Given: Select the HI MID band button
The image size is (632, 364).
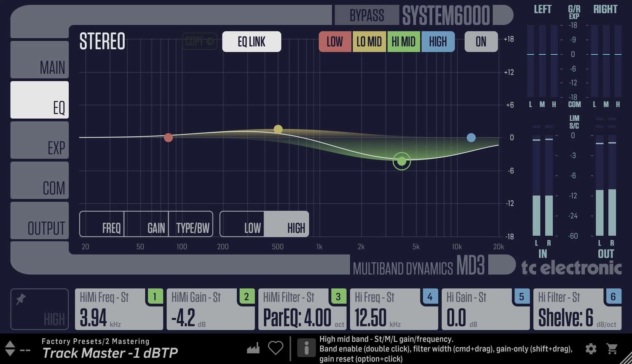Looking at the screenshot, I should (403, 42).
